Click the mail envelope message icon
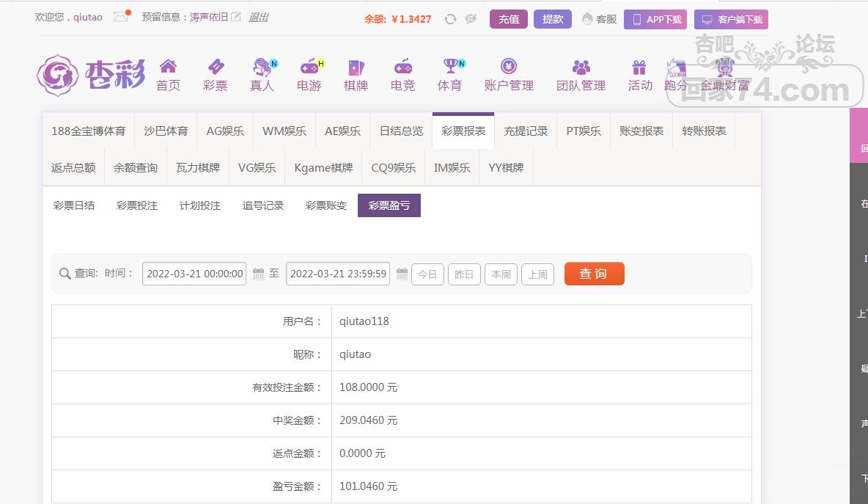 coord(121,18)
